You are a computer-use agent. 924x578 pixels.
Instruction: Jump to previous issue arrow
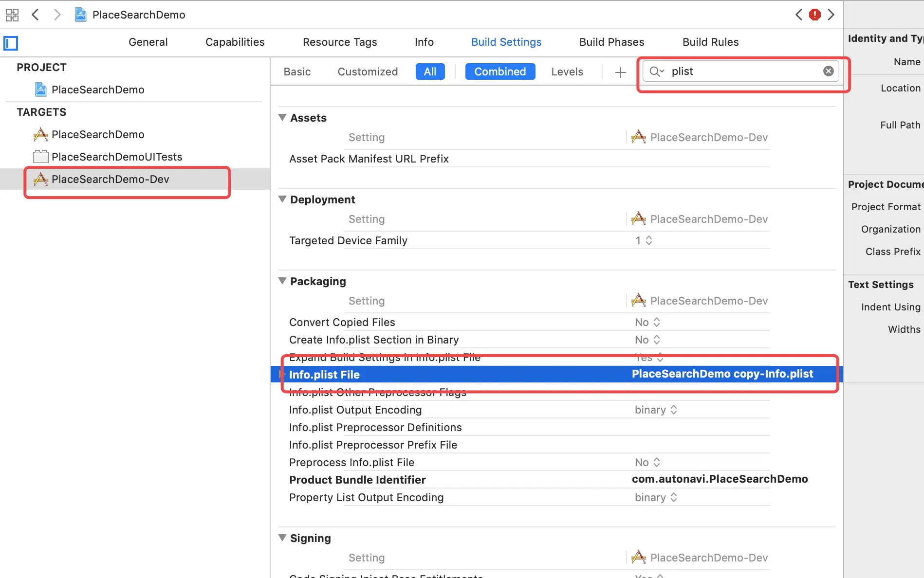tap(798, 15)
